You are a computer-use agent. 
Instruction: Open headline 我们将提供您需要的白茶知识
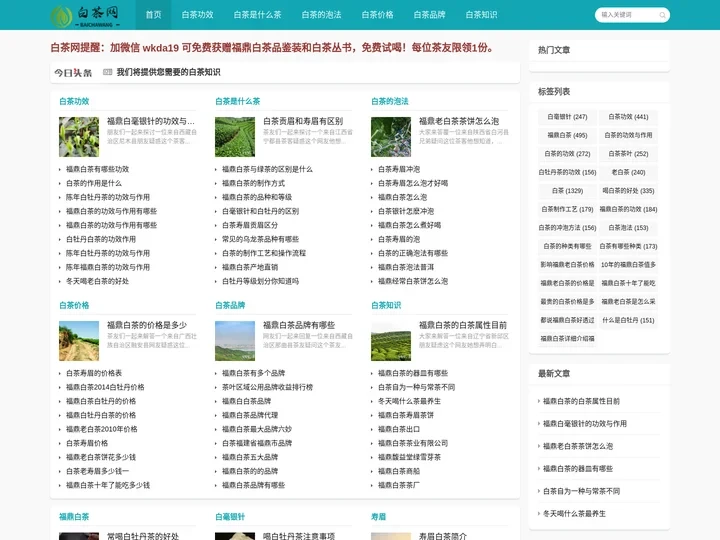click(168, 72)
